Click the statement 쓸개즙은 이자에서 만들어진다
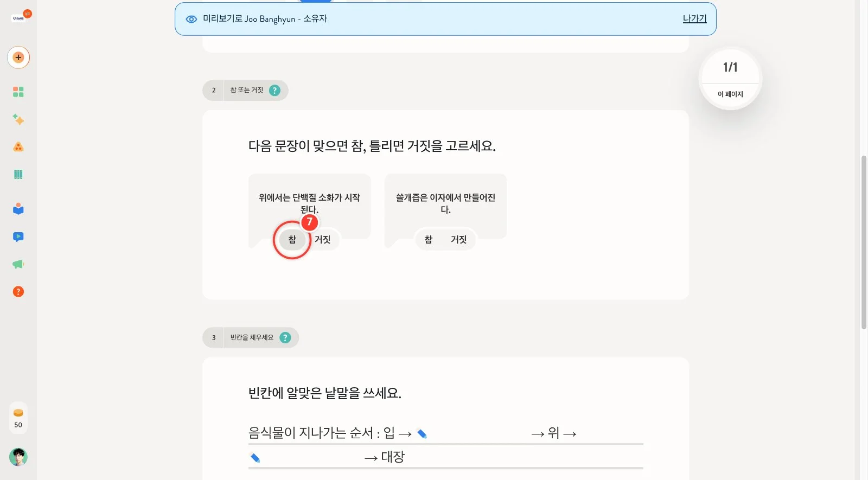The image size is (868, 480). (445, 203)
